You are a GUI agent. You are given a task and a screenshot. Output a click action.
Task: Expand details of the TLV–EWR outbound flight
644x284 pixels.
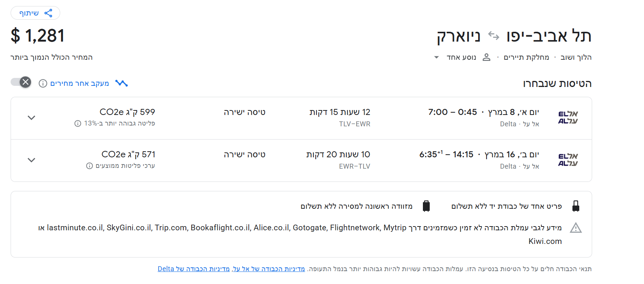31,118
